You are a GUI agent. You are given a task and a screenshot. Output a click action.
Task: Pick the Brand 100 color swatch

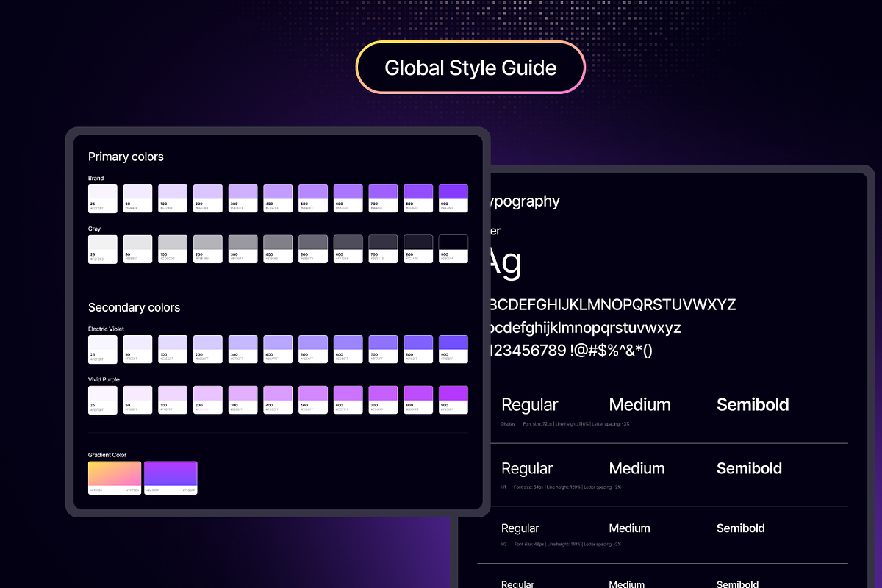(x=173, y=198)
